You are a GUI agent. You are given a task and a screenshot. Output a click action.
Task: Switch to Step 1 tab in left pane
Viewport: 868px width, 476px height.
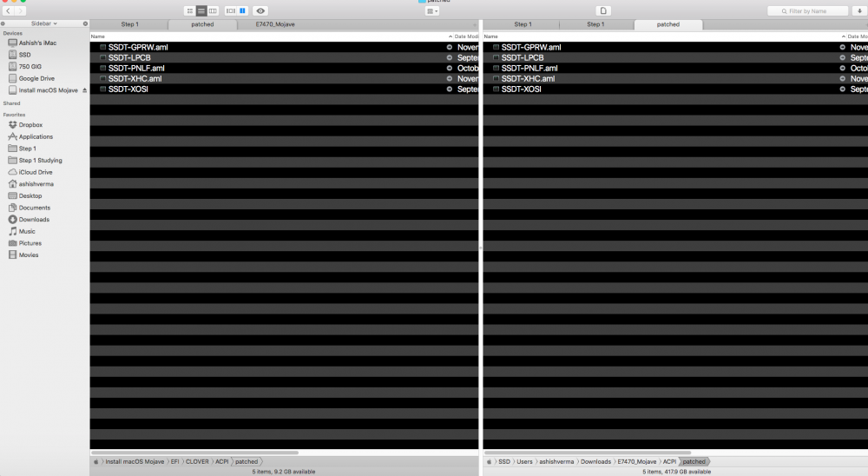(129, 24)
